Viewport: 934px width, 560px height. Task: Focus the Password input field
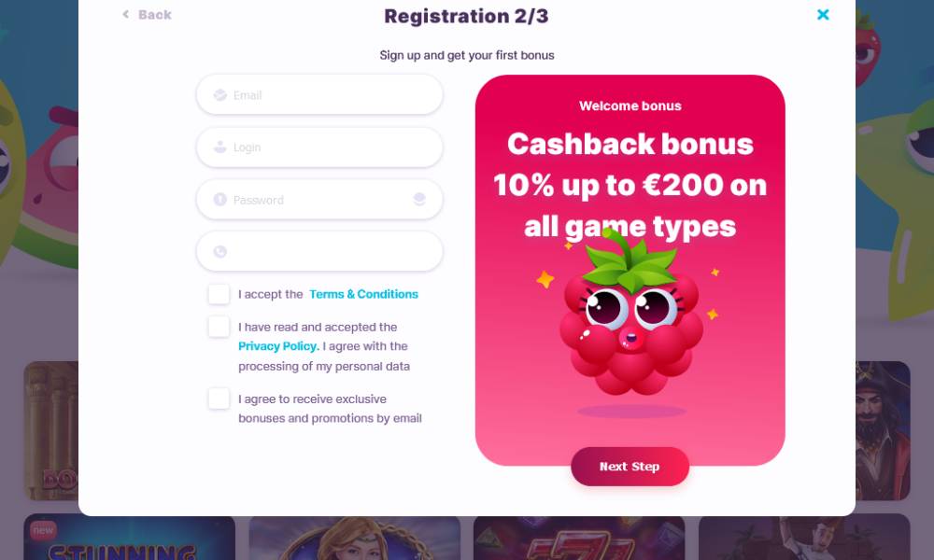point(319,200)
